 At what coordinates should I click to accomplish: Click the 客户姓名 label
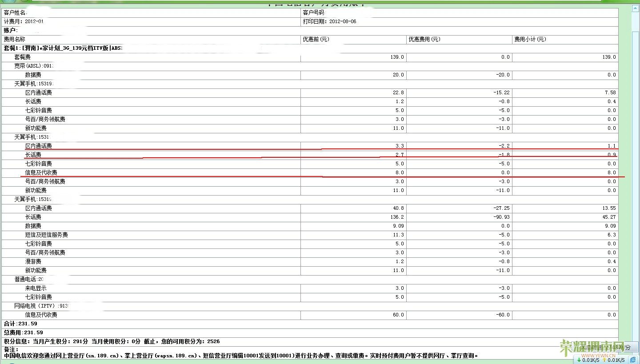(x=15, y=13)
